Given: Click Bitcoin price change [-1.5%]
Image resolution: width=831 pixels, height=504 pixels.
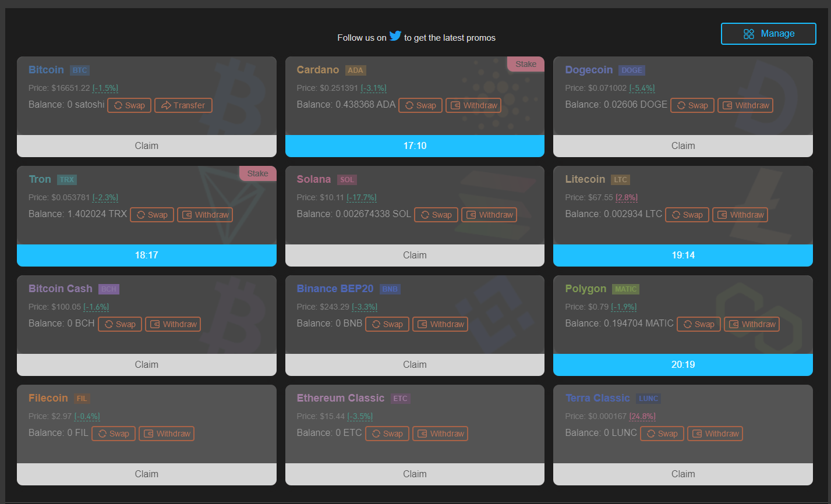Looking at the screenshot, I should click(105, 88).
